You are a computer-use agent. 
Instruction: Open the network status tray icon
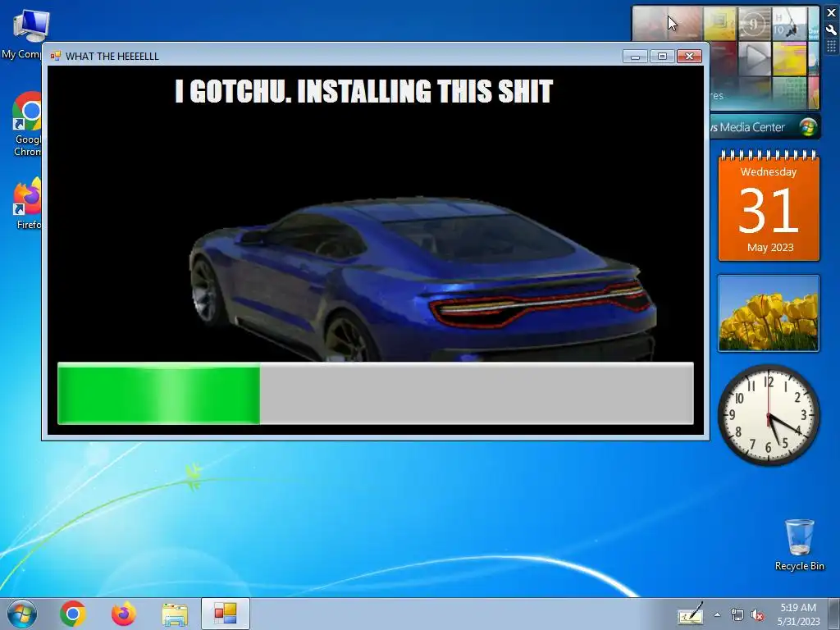[737, 615]
